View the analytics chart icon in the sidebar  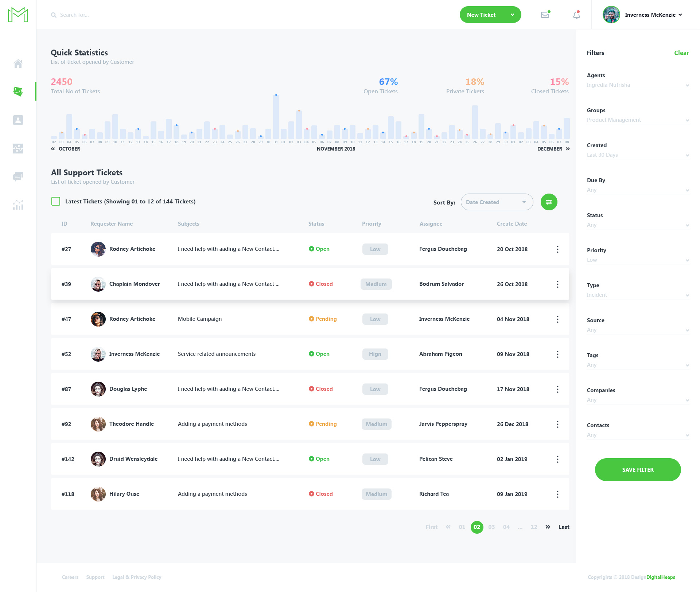pyautogui.click(x=18, y=205)
